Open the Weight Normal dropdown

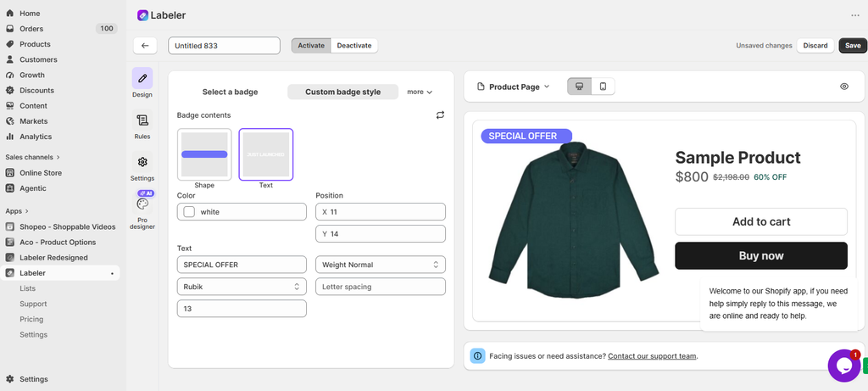click(381, 265)
